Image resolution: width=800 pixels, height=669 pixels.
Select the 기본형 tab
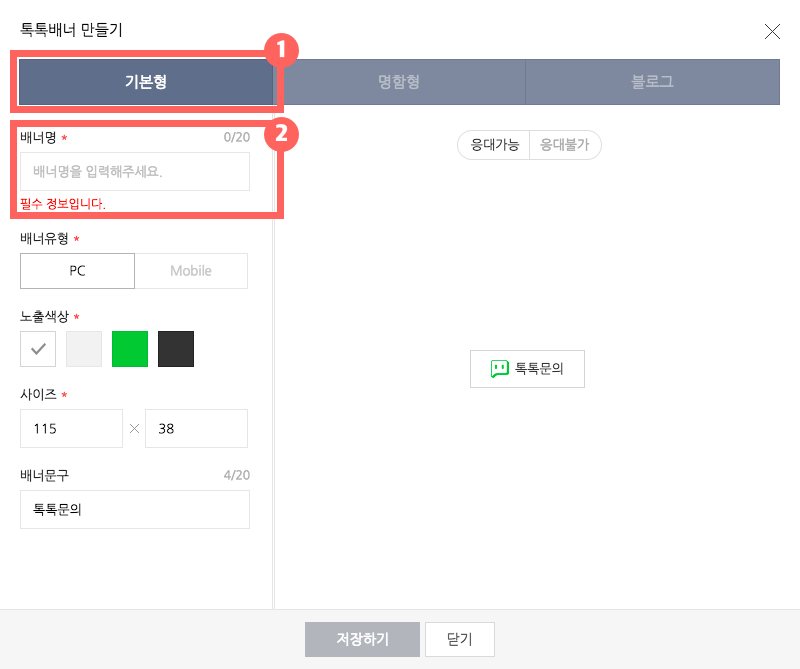coord(146,82)
